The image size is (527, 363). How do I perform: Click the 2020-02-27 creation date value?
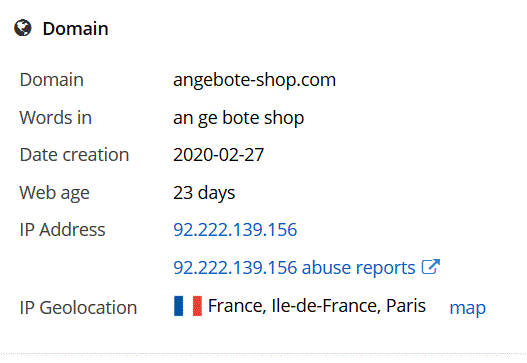[218, 155]
